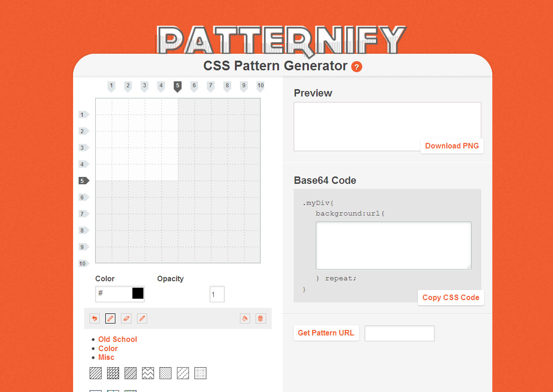553x392 pixels.
Task: Set grid width to column marker 6
Action: click(194, 86)
